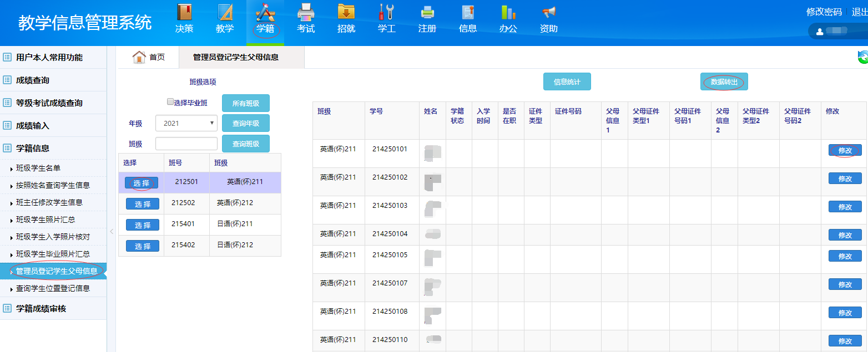Viewport: 868px width, 352px height.
Task: Click the list icon beside 学籍信息
Action: (x=7, y=148)
